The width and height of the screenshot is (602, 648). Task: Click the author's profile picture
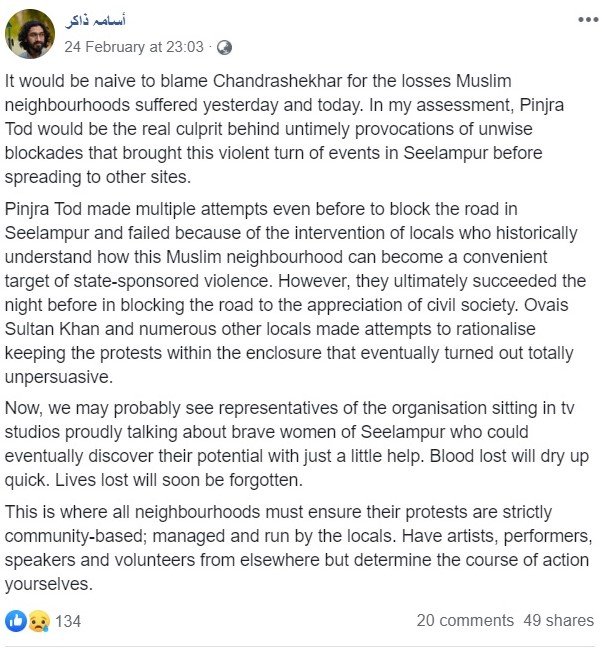pos(30,33)
